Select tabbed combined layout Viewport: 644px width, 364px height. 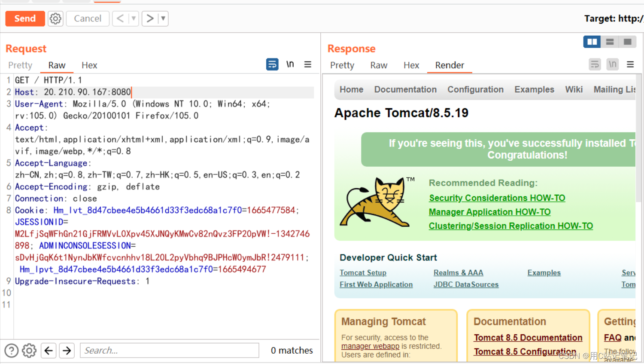pyautogui.click(x=627, y=42)
